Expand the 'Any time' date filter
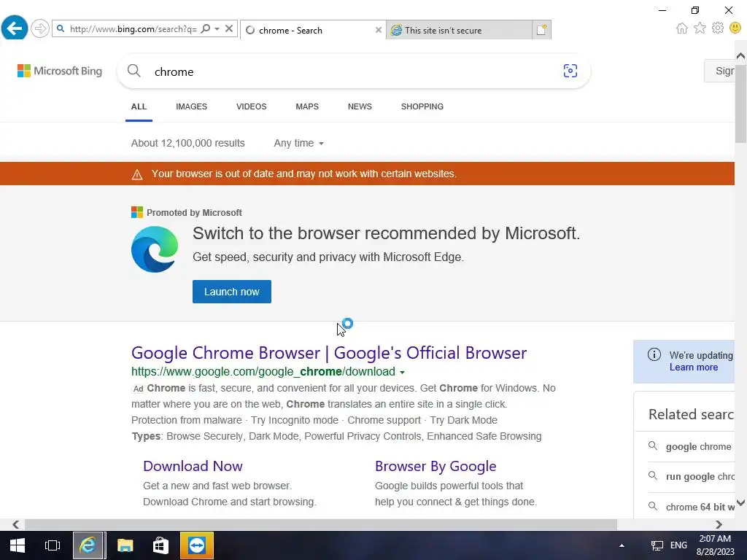This screenshot has height=560, width=747. [298, 144]
